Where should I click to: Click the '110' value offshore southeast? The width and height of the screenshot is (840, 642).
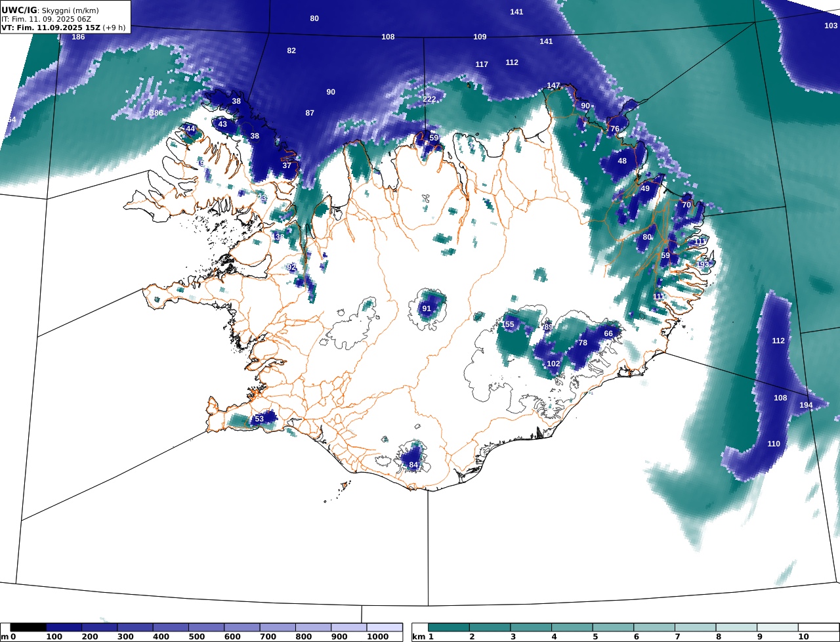(774, 444)
